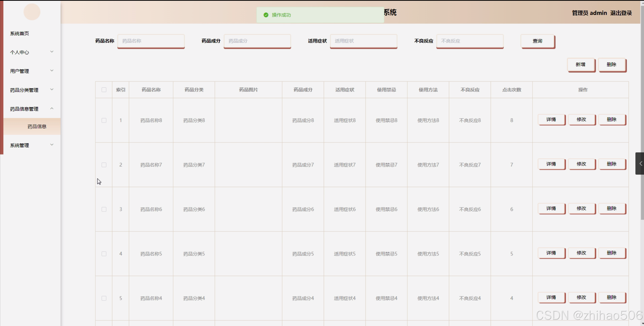The height and width of the screenshot is (326, 644).
Task: Click the round avatar logo in sidebar
Action: [x=32, y=12]
